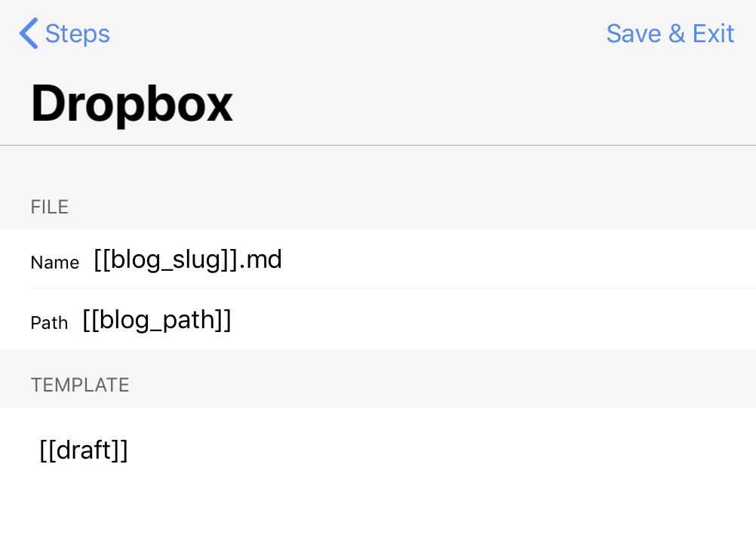This screenshot has width=756, height=550.
Task: Click empty navigation bar between Steps and Save
Action: coord(355,34)
